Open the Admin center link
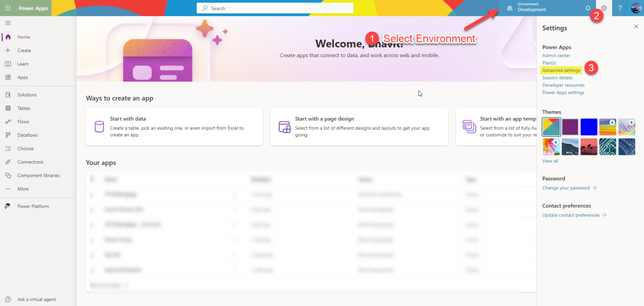The width and height of the screenshot is (644, 306). click(x=556, y=55)
